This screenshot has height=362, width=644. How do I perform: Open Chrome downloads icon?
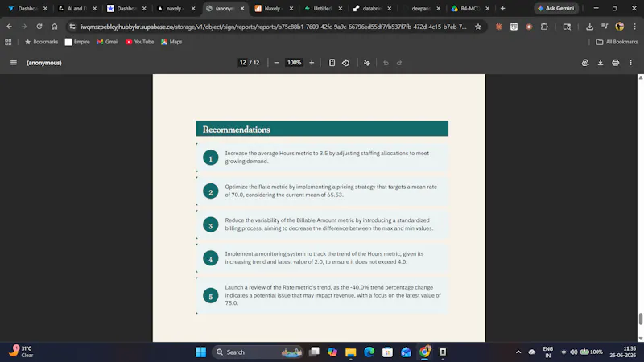coord(589,27)
